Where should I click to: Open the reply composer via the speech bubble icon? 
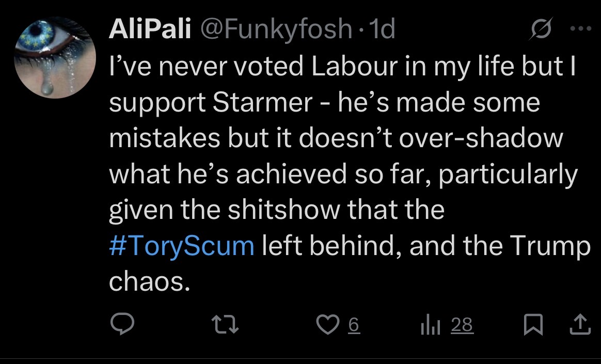(122, 324)
